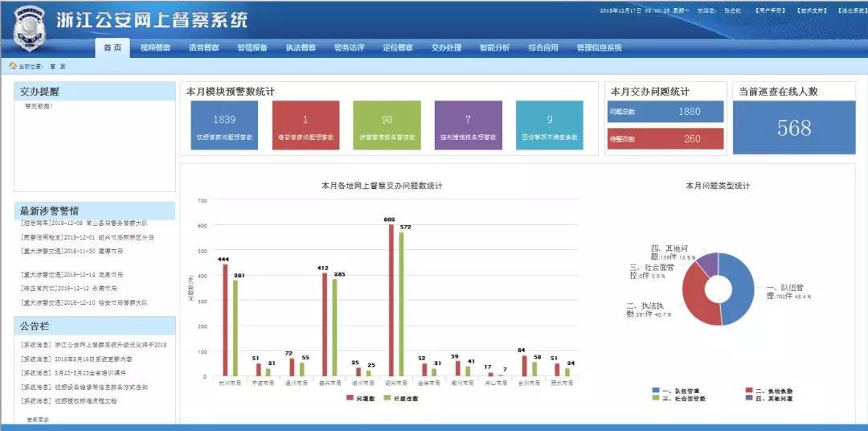Image resolution: width=868 pixels, height=431 pixels.
Task: Click the police badge logo
Action: click(29, 28)
